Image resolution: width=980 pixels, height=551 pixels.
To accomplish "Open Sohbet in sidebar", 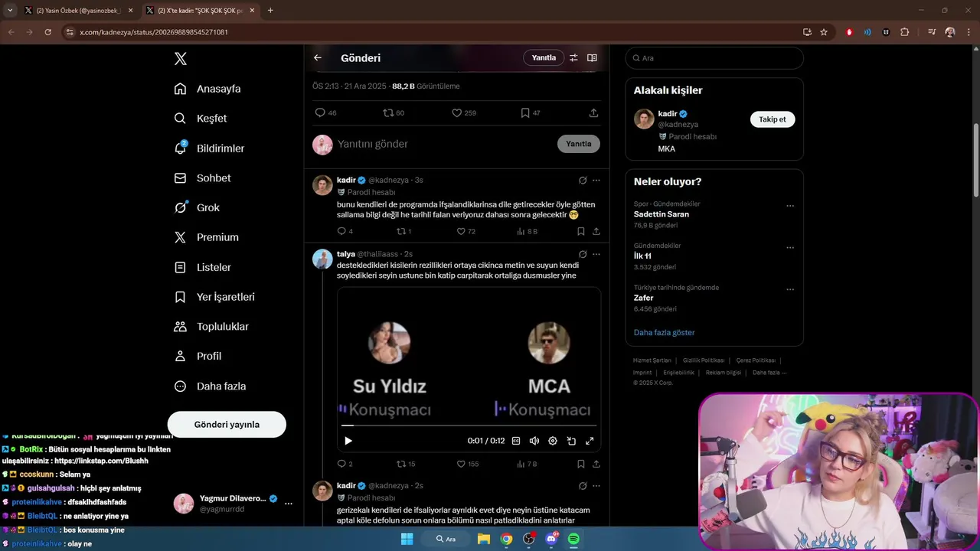I will pyautogui.click(x=202, y=178).
